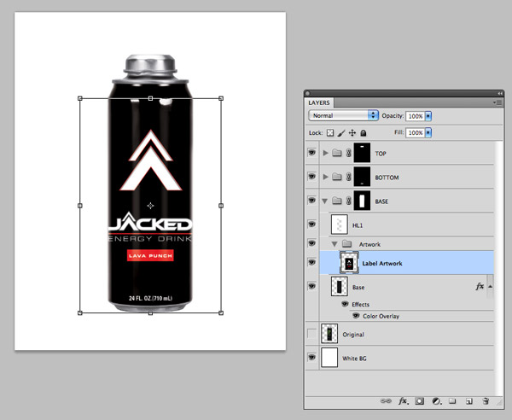Select the BOTTOM group mask thumbnail
The height and width of the screenshot is (420, 512).
(362, 177)
